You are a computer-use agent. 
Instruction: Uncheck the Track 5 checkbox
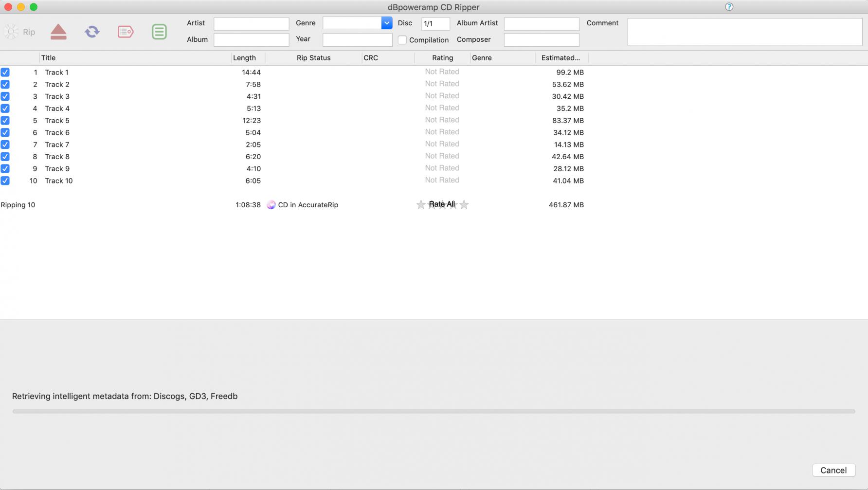tap(5, 121)
